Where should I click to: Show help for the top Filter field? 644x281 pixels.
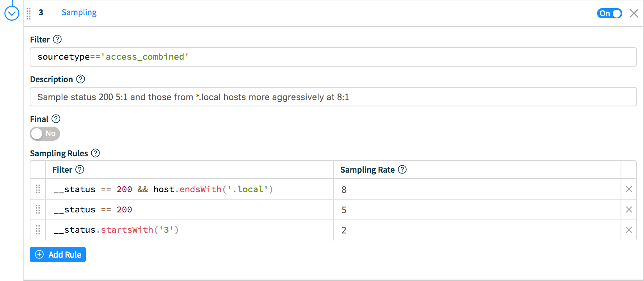click(57, 39)
